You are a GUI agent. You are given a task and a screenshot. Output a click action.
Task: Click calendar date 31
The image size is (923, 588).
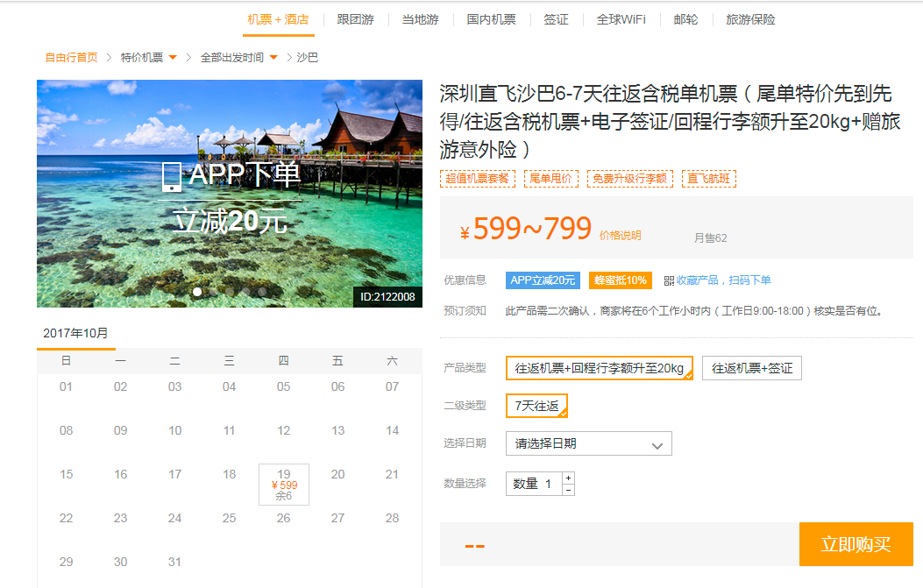click(x=174, y=562)
